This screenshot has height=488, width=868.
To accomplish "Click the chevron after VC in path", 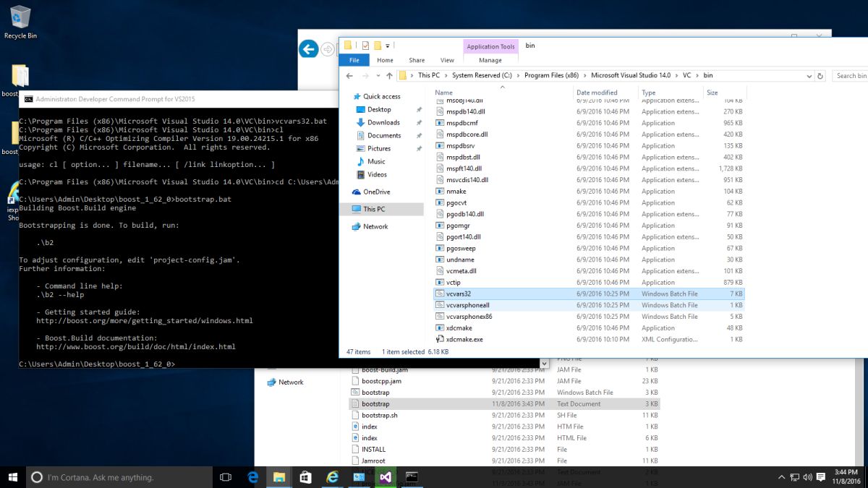I will (698, 75).
